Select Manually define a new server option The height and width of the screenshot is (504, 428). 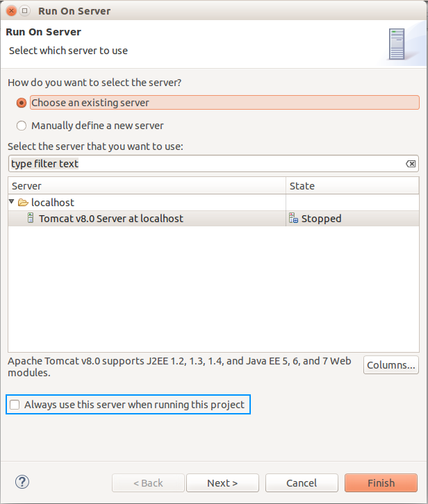point(22,126)
